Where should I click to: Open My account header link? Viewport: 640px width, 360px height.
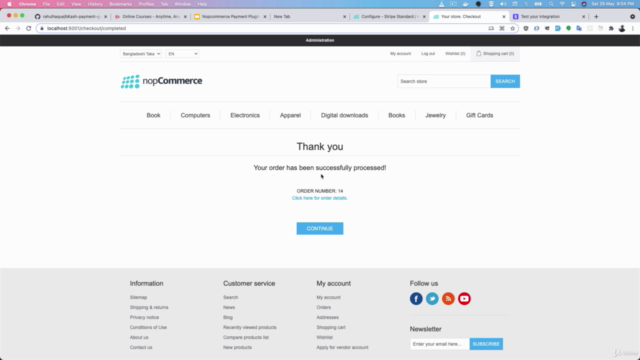coord(400,53)
